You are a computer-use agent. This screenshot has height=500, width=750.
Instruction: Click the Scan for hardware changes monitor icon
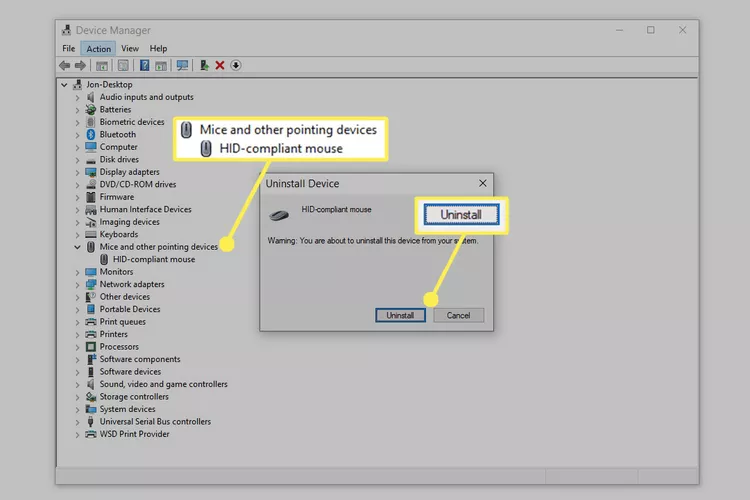point(182,66)
